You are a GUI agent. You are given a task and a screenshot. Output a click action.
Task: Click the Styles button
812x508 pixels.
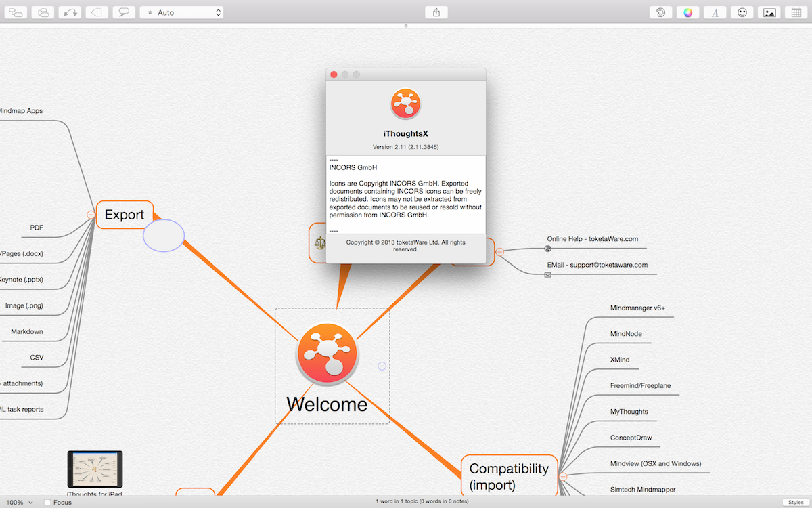point(796,502)
